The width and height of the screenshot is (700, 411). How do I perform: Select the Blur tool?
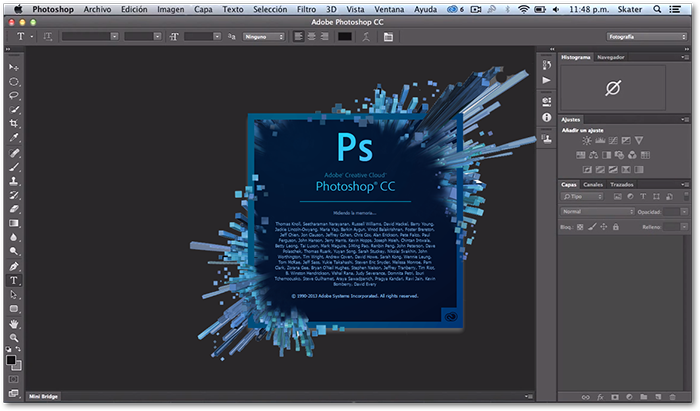tap(14, 237)
